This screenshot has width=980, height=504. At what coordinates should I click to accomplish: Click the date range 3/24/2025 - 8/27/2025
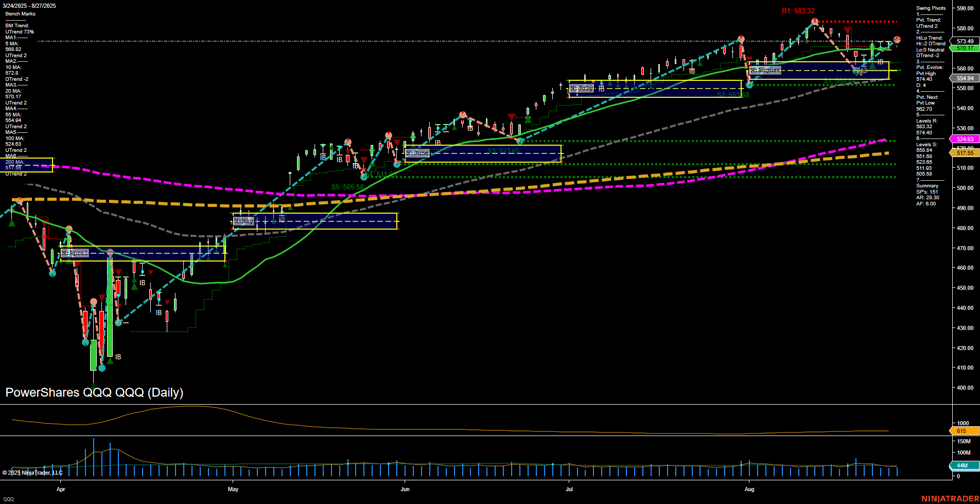pyautogui.click(x=30, y=6)
